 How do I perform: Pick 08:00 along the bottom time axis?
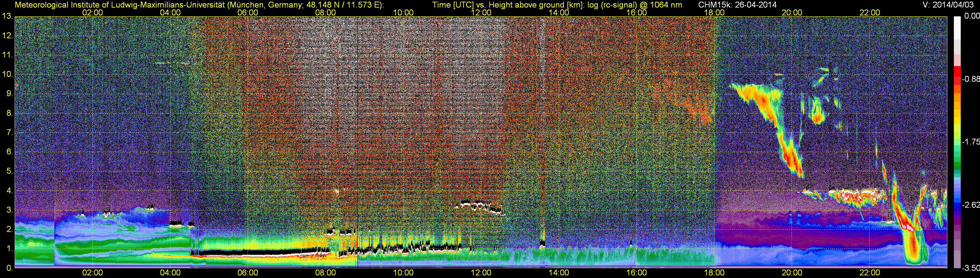326,273
